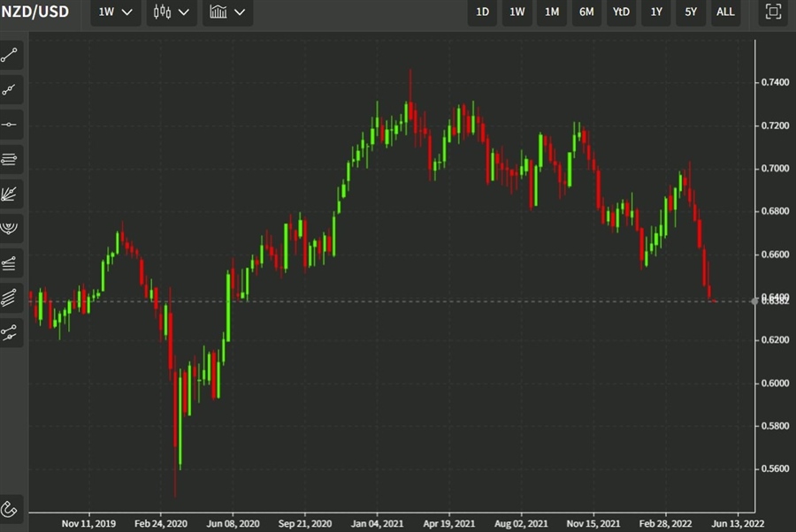Click the Jan 04, 2021 date label

coord(377,523)
